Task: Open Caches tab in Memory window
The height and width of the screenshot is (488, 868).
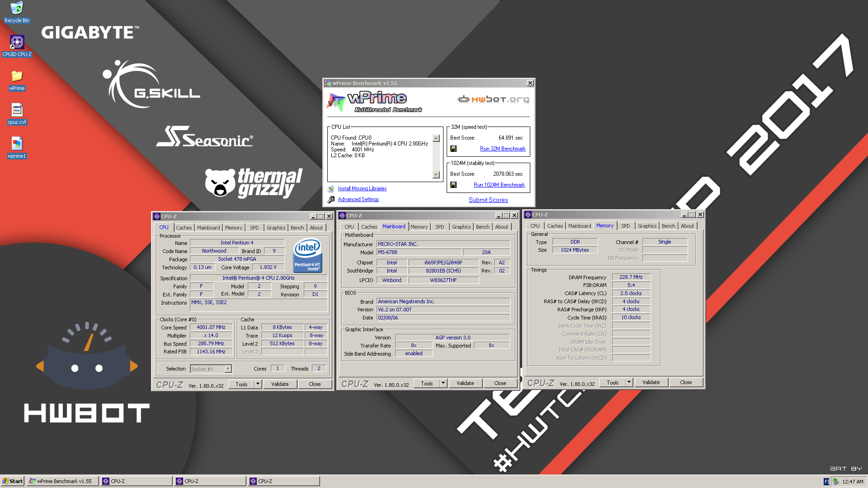Action: [555, 226]
